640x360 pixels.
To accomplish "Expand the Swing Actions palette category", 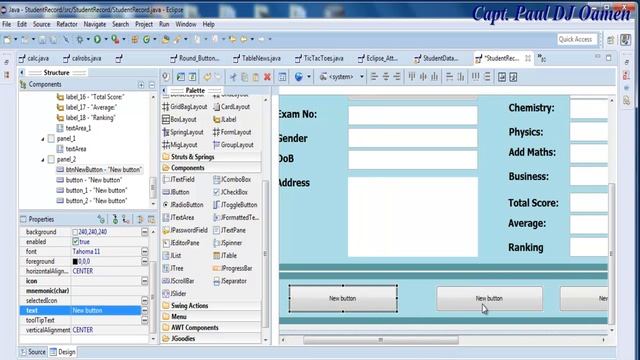I will [211, 305].
